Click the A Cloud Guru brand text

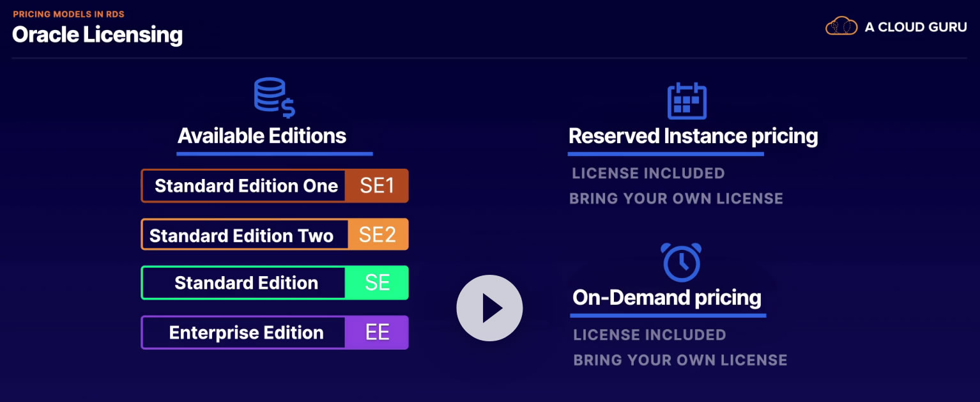[915, 27]
